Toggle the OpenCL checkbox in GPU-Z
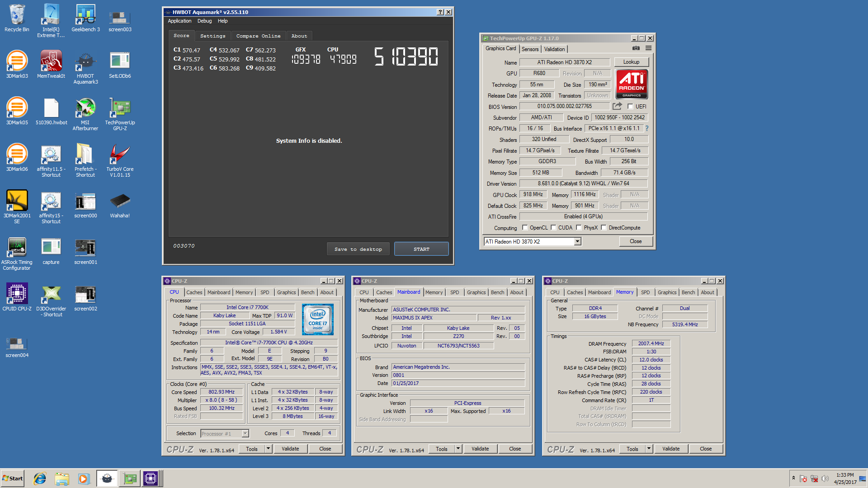Image resolution: width=868 pixels, height=488 pixels. tap(525, 228)
